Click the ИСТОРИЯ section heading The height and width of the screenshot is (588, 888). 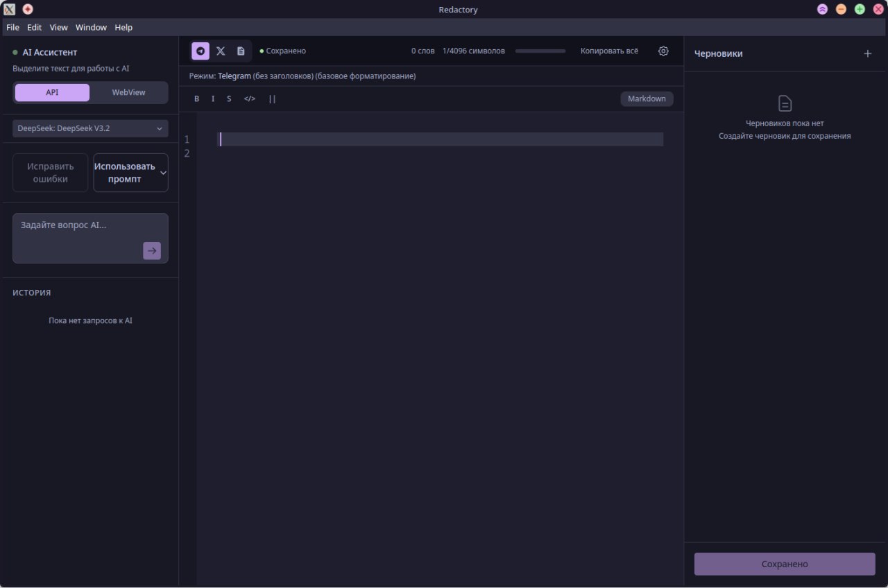(31, 293)
